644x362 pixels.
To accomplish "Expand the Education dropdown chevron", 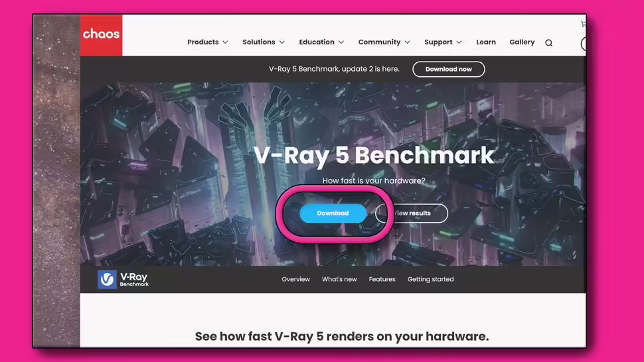I will (x=341, y=42).
